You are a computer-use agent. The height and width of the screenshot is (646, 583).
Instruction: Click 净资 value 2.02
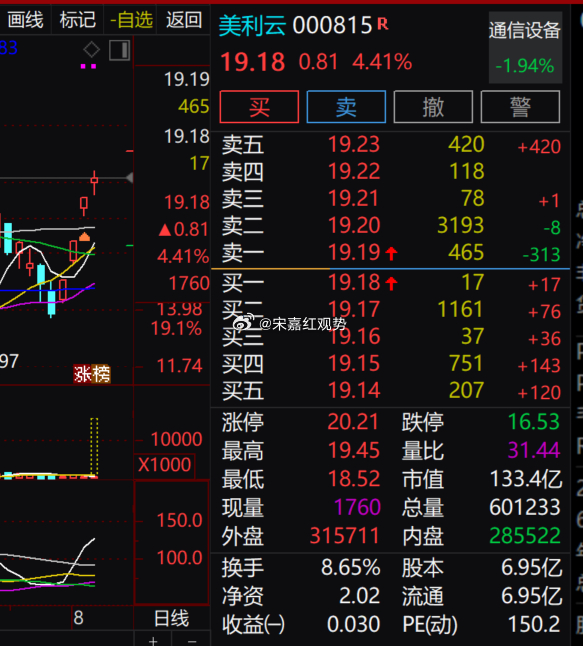pos(359,596)
